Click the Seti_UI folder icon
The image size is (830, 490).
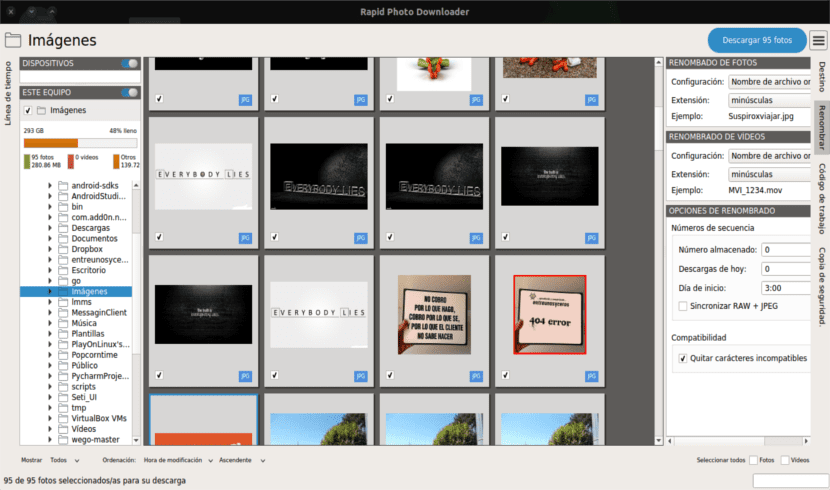point(63,397)
